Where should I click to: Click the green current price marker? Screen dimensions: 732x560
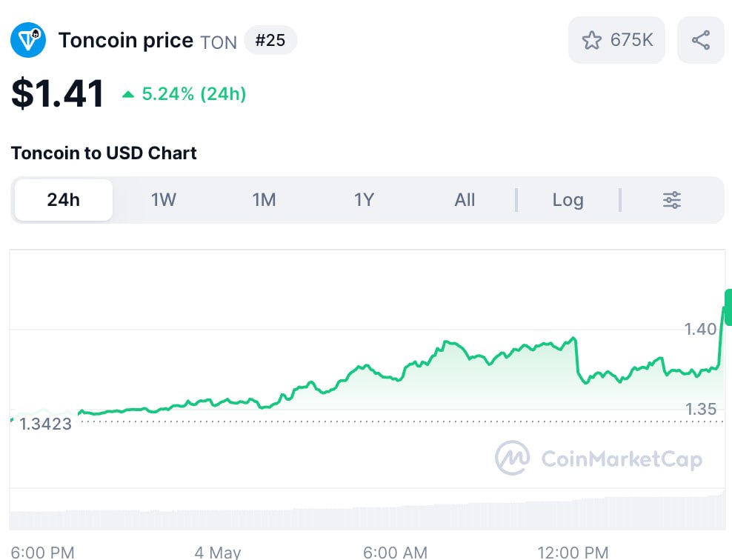728,307
